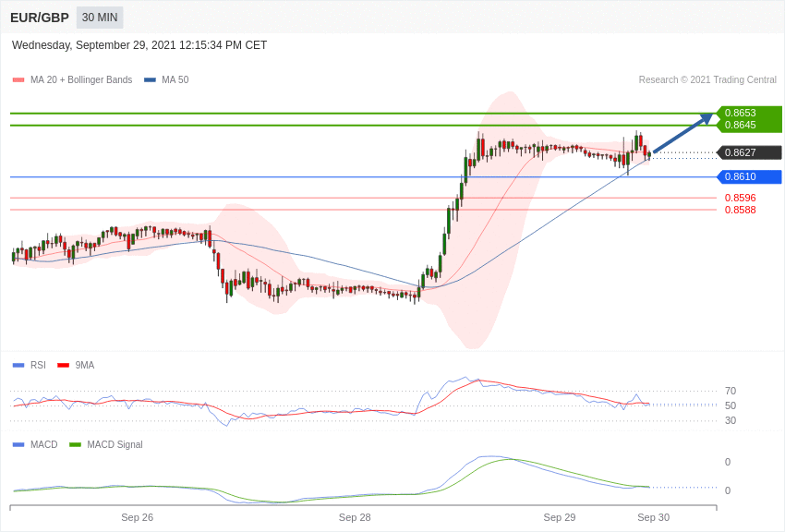The height and width of the screenshot is (532, 785).
Task: Click the 'Sep 26' date axis label
Action: point(138,517)
